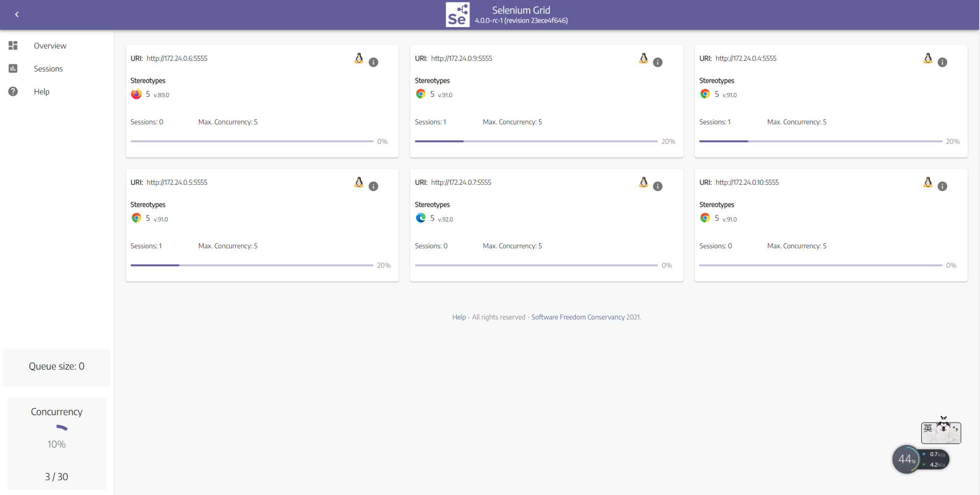Click the Selenium Grid logo
The image size is (980, 495).
[x=457, y=15]
